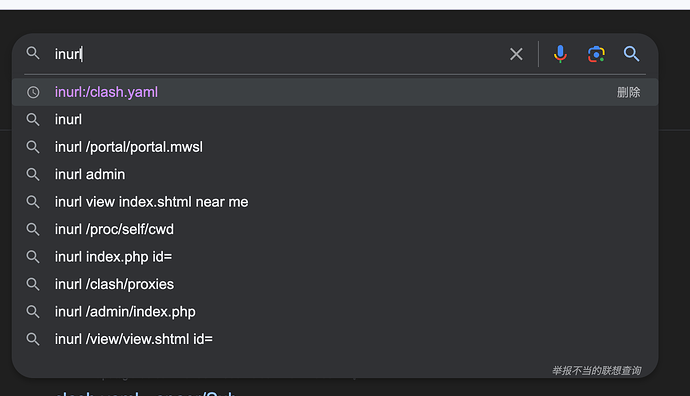Click the blue search magnifier button
Screen dimensions: 690x396
pyautogui.click(x=631, y=54)
